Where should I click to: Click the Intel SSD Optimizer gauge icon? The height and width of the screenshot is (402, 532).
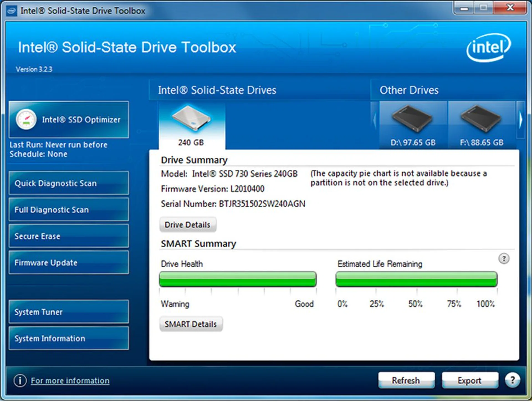26,119
